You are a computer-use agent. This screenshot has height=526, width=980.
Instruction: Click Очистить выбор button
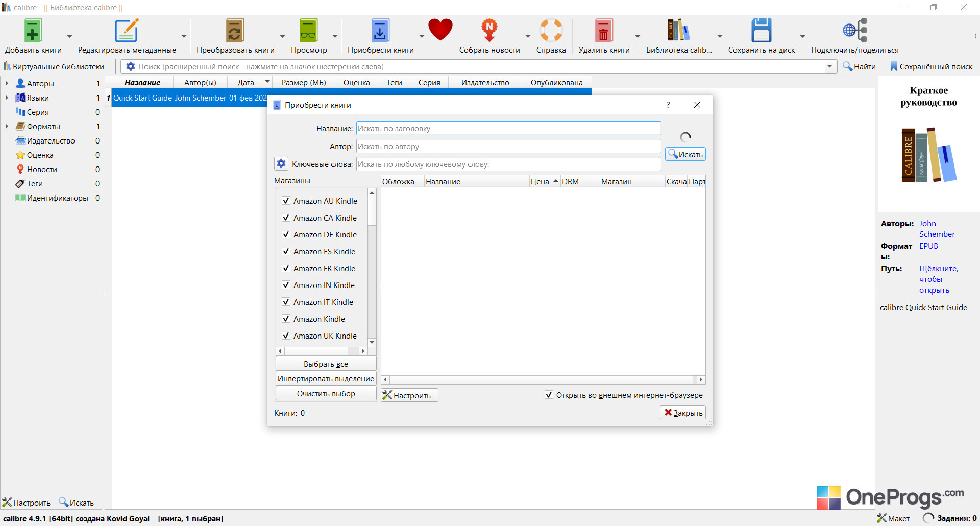pyautogui.click(x=326, y=393)
